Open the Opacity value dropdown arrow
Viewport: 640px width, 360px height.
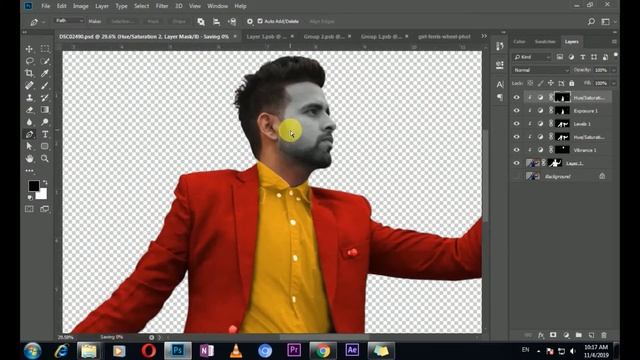coord(613,70)
